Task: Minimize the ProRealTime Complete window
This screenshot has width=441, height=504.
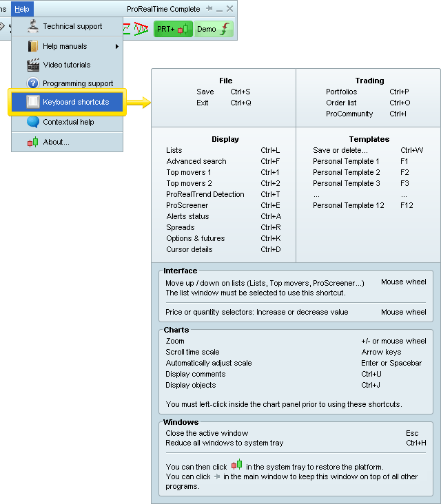Action: tap(219, 9)
